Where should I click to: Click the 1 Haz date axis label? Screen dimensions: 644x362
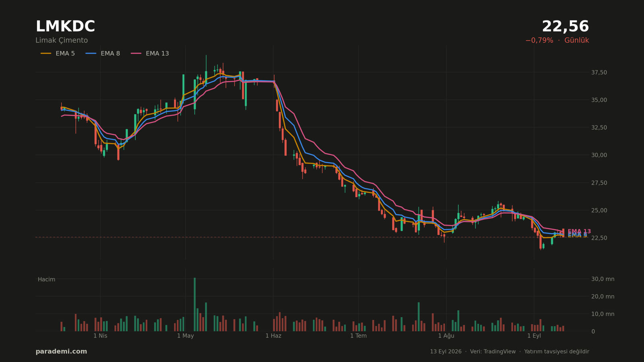273,336
